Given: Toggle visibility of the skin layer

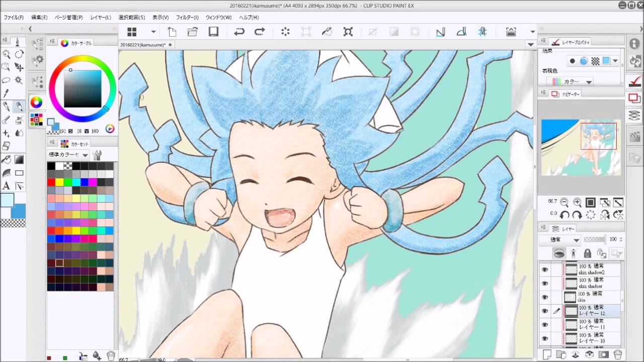Looking at the screenshot, I should tap(544, 297).
